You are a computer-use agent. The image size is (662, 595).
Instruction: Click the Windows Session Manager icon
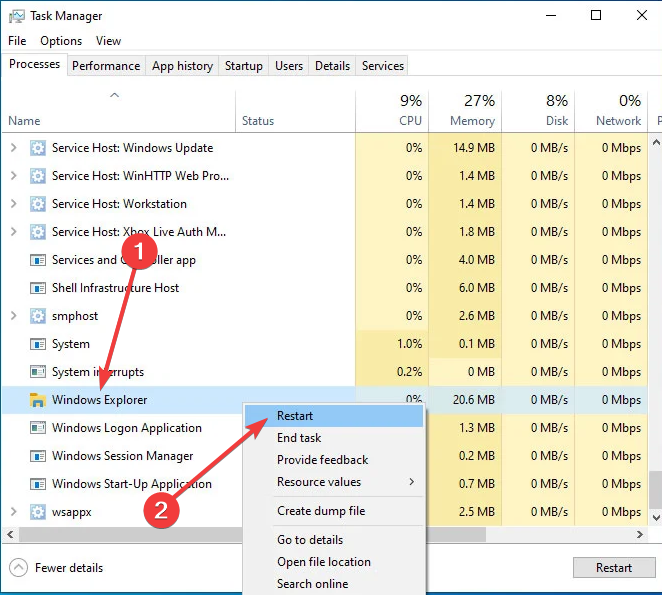38,456
